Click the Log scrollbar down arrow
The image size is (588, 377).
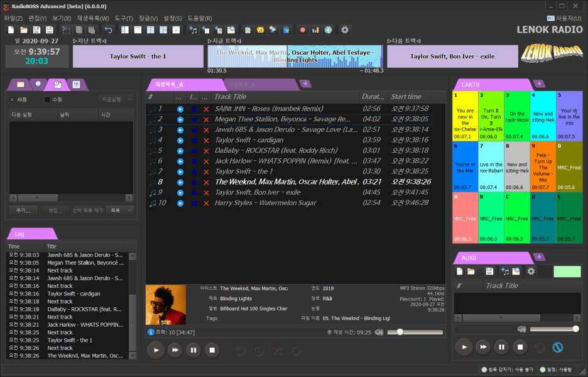tap(133, 355)
